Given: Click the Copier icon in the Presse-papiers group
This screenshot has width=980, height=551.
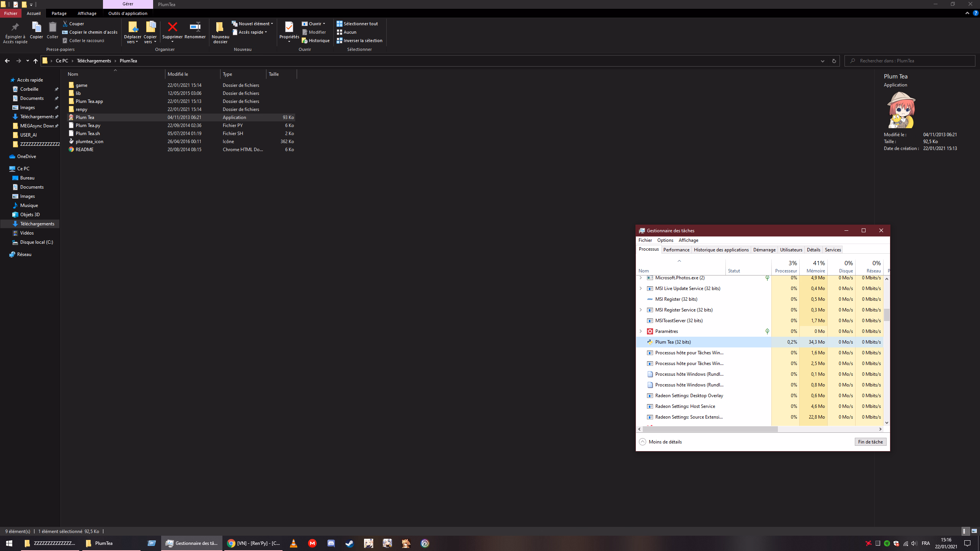Looking at the screenshot, I should (36, 27).
